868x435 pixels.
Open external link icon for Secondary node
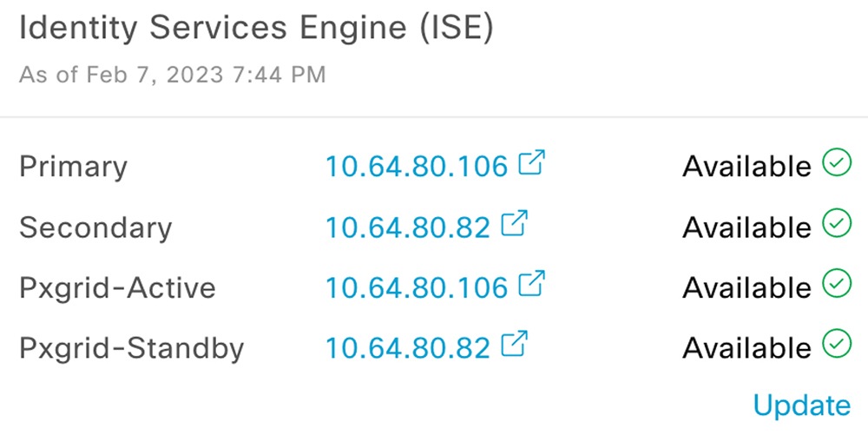coord(515,224)
